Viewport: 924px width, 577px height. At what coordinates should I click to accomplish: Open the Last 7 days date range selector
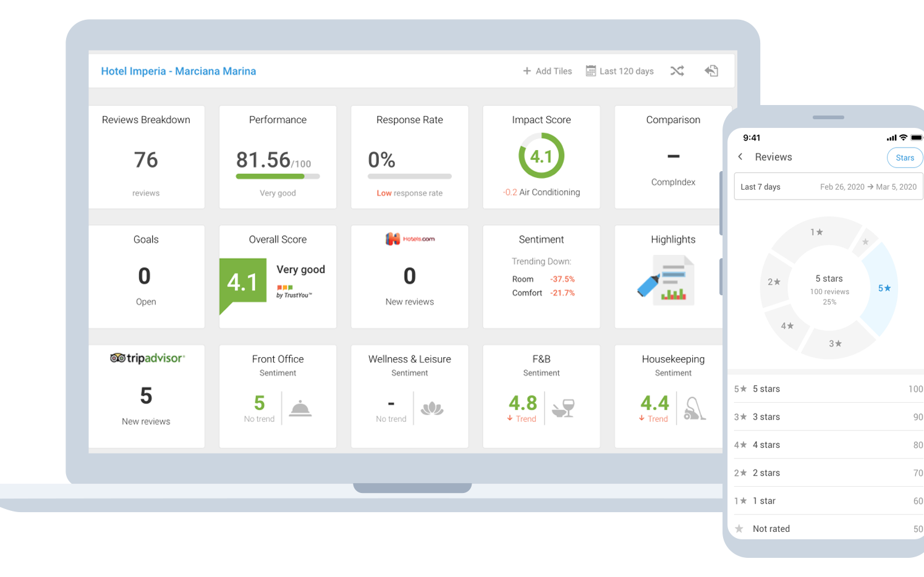[828, 187]
